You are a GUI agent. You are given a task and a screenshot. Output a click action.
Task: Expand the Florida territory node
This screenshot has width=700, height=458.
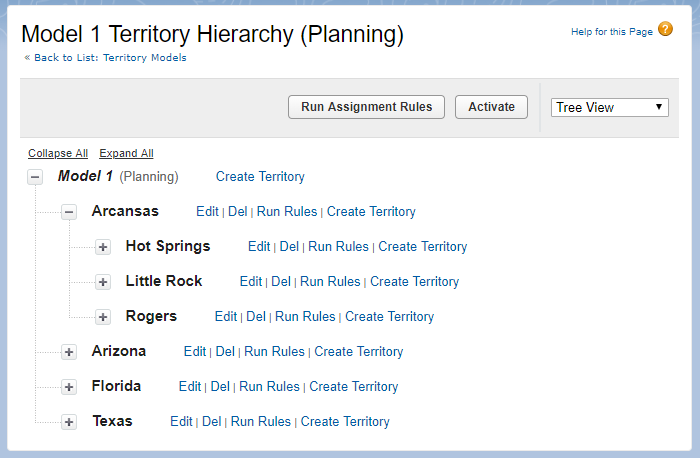[69, 387]
